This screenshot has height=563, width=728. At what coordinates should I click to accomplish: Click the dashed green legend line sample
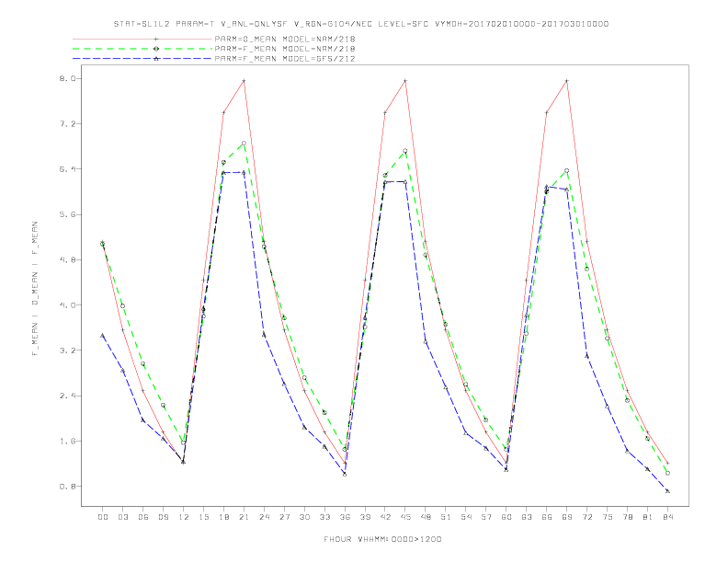(142, 49)
